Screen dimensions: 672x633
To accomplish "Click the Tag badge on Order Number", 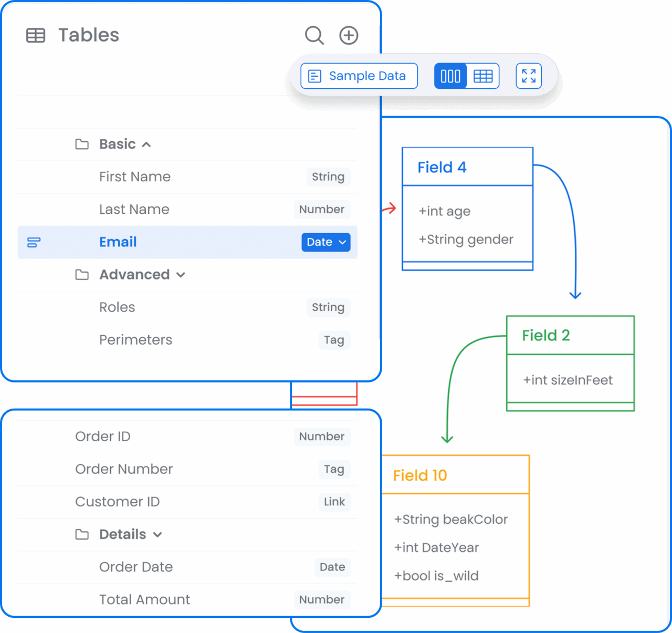I will 334,470.
